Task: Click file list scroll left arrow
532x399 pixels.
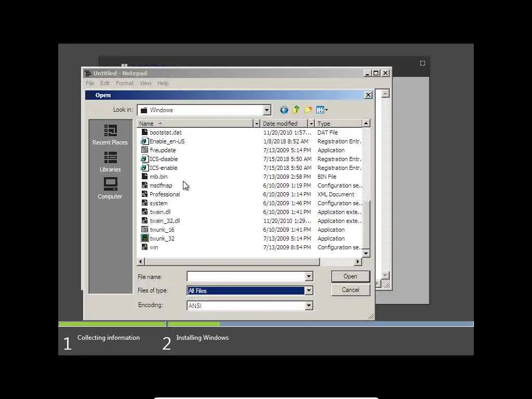Action: pos(141,262)
